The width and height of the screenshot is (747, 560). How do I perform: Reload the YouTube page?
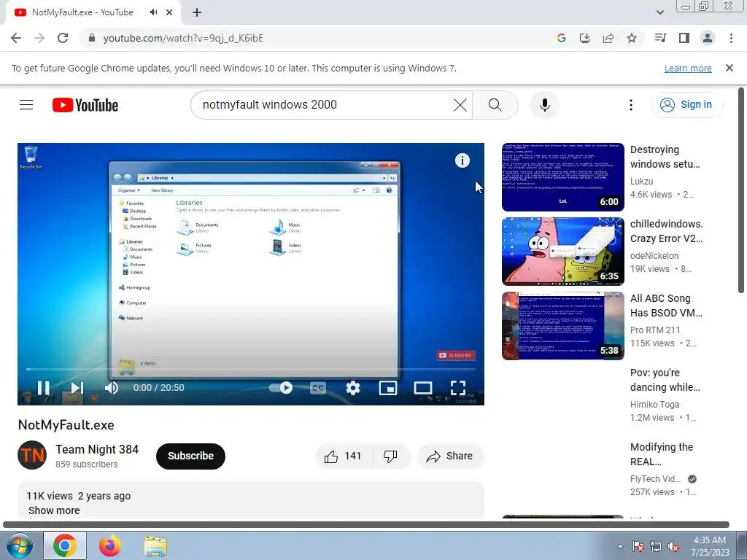click(x=63, y=38)
